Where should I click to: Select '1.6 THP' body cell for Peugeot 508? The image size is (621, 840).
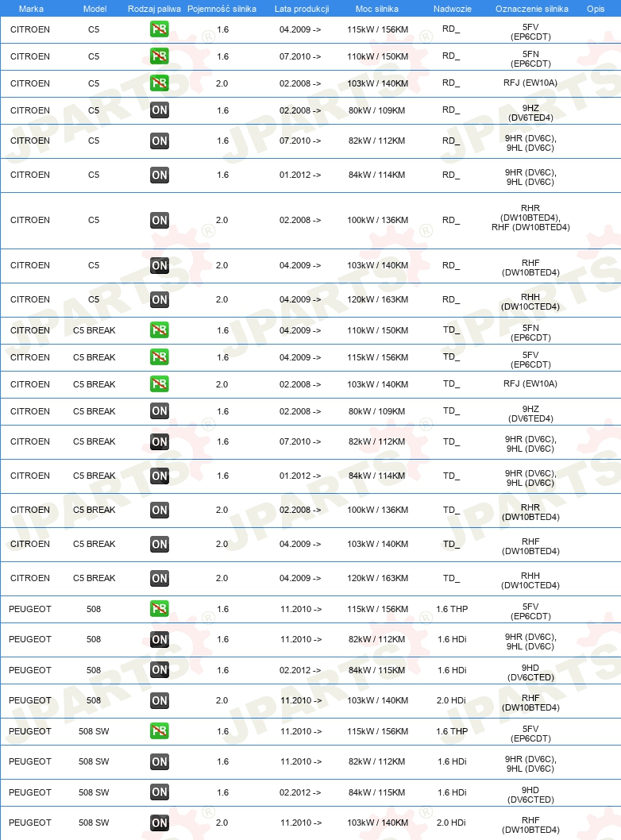tap(452, 609)
